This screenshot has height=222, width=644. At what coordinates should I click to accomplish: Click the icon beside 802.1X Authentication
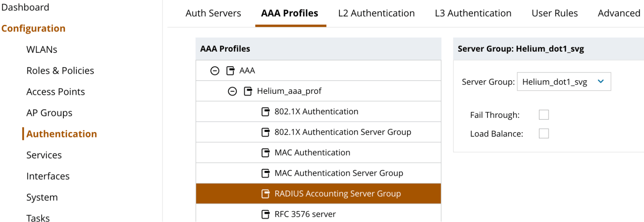pos(265,112)
